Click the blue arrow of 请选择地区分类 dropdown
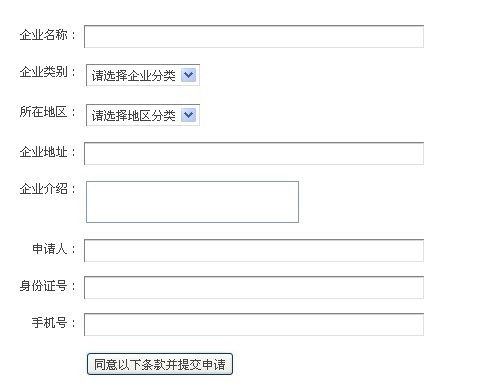This screenshot has height=387, width=477. (188, 115)
